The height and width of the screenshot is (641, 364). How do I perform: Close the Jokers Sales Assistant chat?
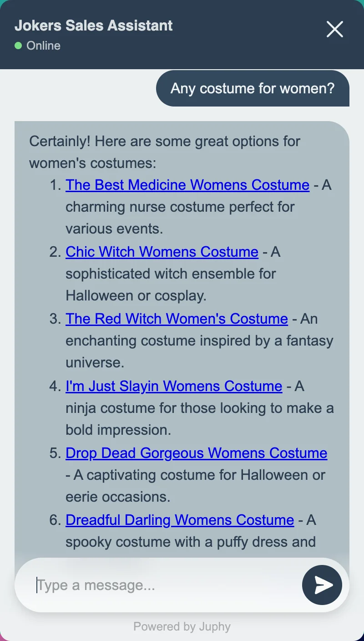tap(334, 30)
